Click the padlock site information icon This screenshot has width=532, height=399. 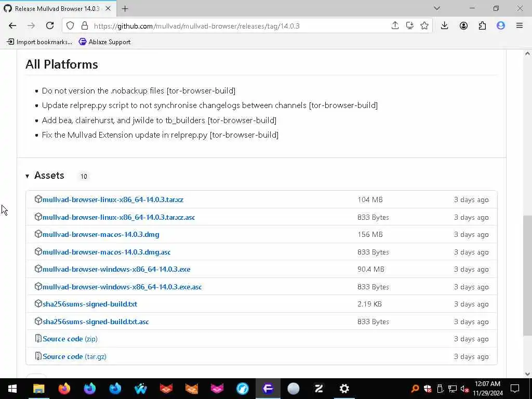click(x=85, y=26)
